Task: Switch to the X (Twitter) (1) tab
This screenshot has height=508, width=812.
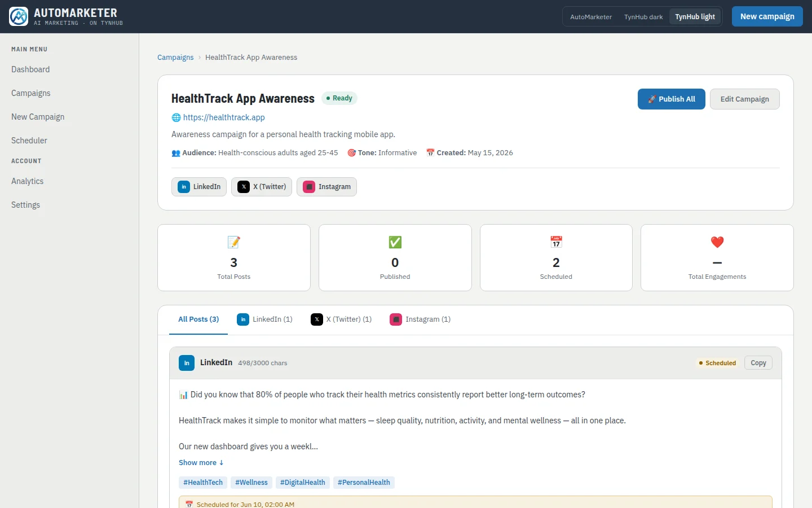Action: 341,319
